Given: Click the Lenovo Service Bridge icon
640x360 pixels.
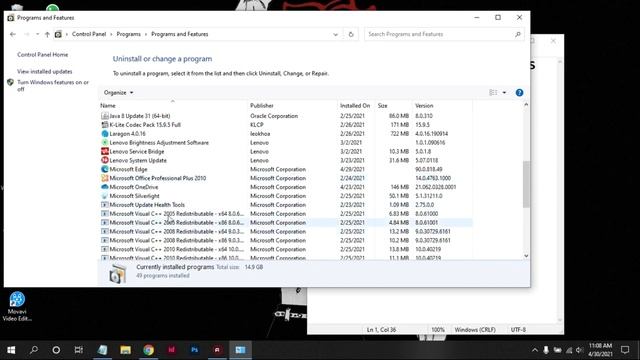Looking at the screenshot, I should pos(104,151).
